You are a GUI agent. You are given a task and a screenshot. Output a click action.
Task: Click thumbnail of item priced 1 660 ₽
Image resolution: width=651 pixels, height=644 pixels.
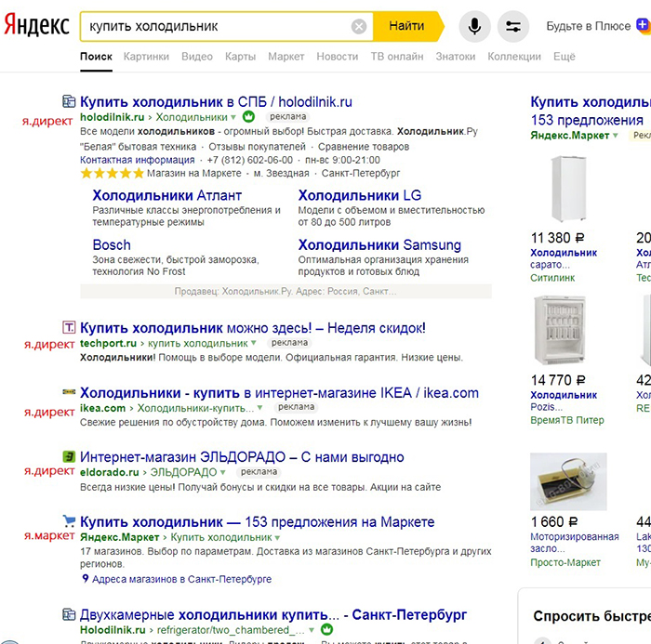click(568, 481)
